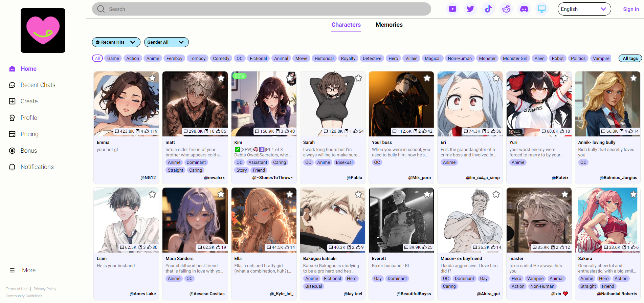Image resolution: width=644 pixels, height=303 pixels.
Task: Click the Create plus icon
Action: tap(12, 101)
